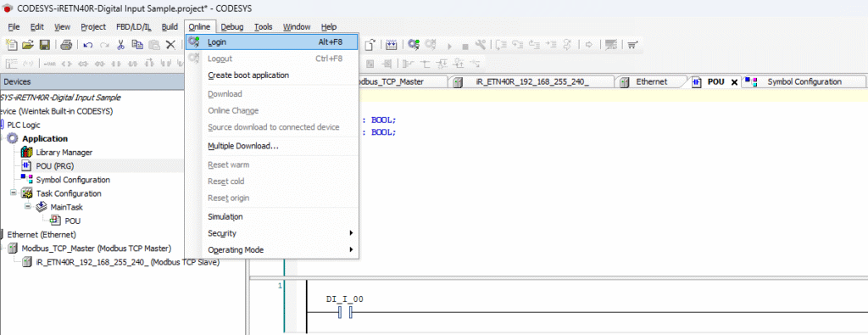Click the Copy toolbar icon
Viewport: 868px width, 335px height.
[x=137, y=45]
